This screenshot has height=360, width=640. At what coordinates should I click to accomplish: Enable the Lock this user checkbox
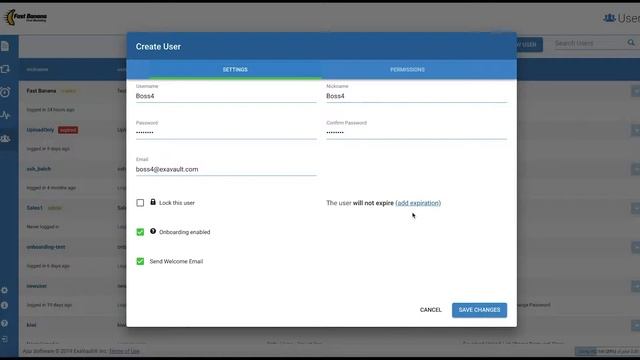(140, 203)
